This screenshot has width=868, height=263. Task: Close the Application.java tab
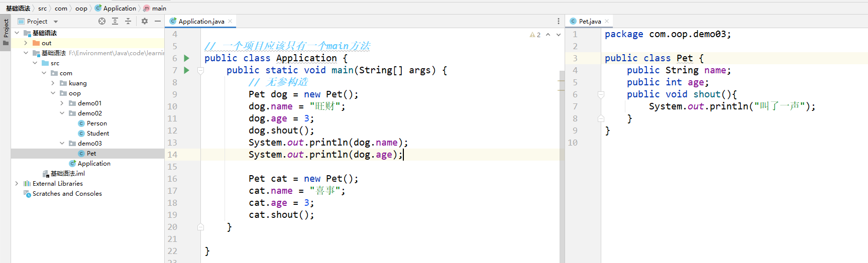230,21
